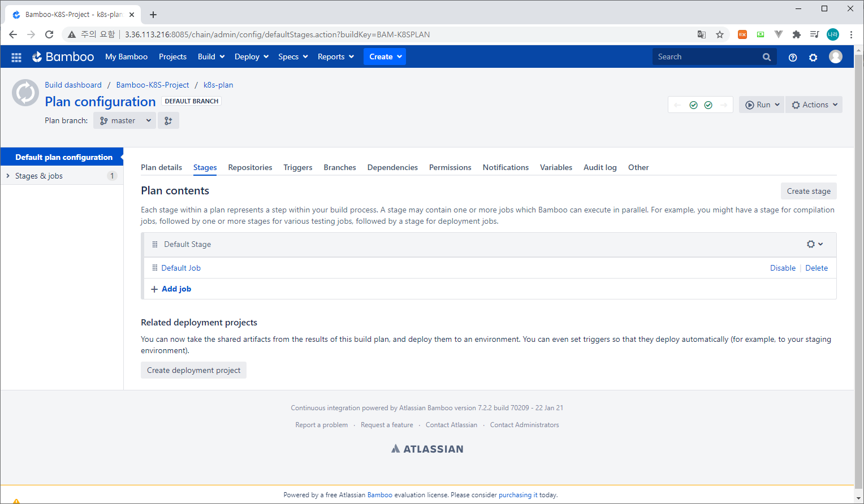This screenshot has width=864, height=504.
Task: Click the insecure site warning icon
Action: click(x=72, y=34)
